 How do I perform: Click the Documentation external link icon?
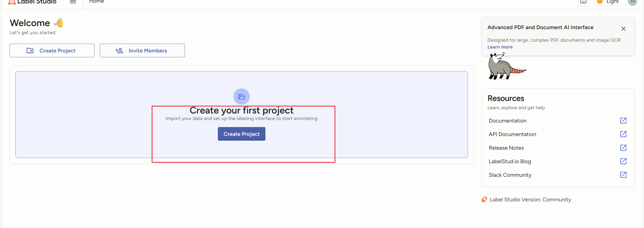tap(623, 121)
